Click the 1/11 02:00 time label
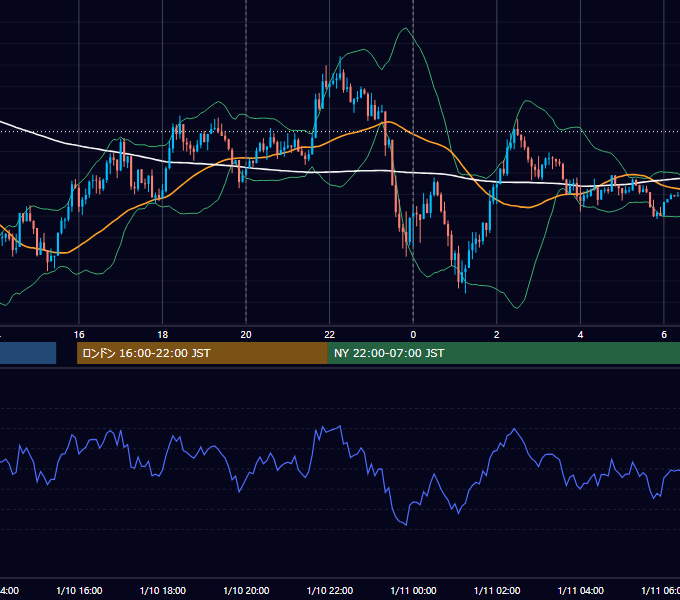 (497, 590)
